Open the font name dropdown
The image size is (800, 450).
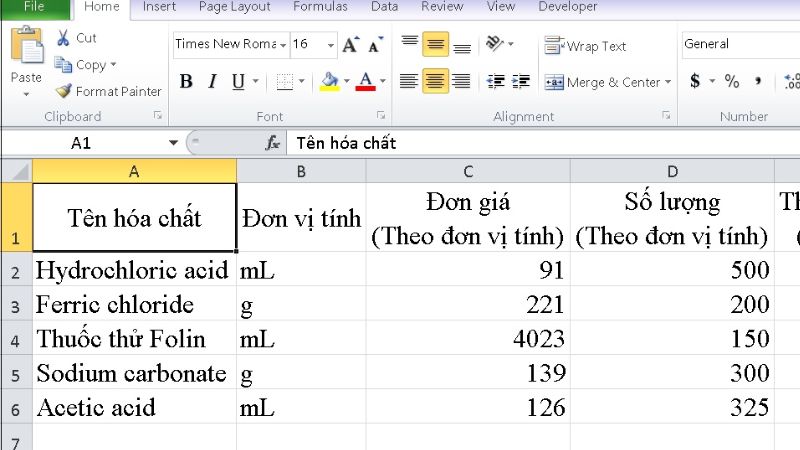283,45
